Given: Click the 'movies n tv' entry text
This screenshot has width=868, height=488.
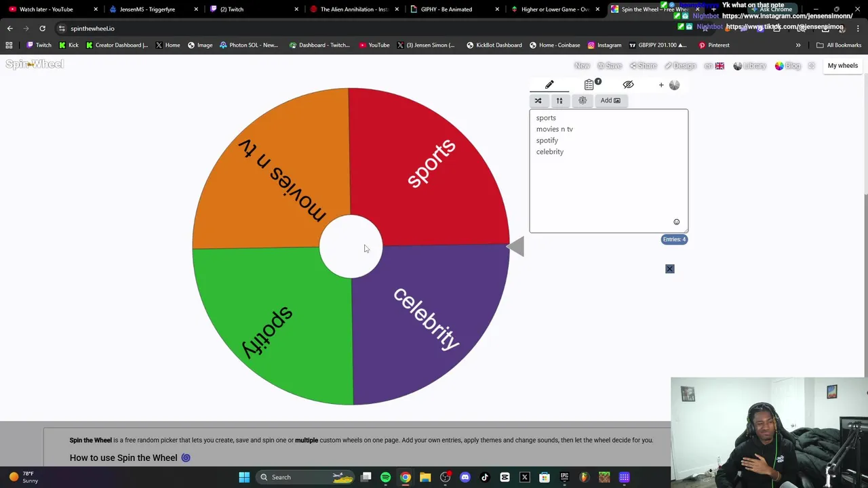Looking at the screenshot, I should 555,129.
